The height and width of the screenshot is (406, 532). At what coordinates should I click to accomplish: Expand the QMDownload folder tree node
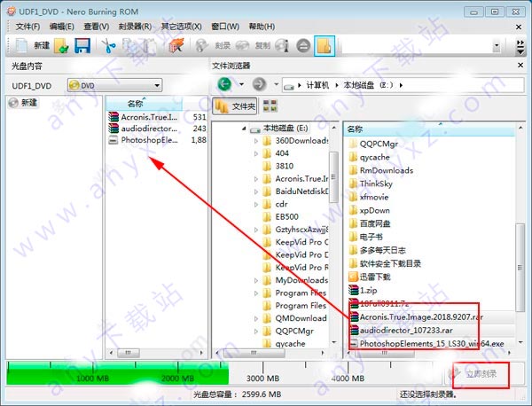point(256,319)
